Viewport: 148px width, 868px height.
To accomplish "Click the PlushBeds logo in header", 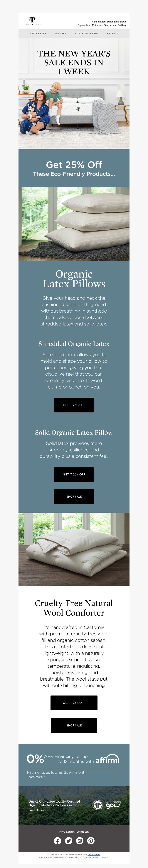I will (x=32, y=21).
